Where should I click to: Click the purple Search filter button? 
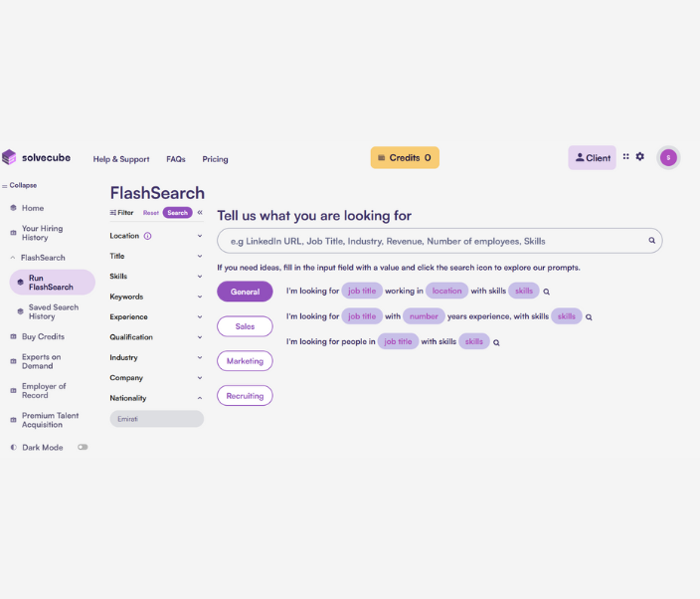point(177,212)
